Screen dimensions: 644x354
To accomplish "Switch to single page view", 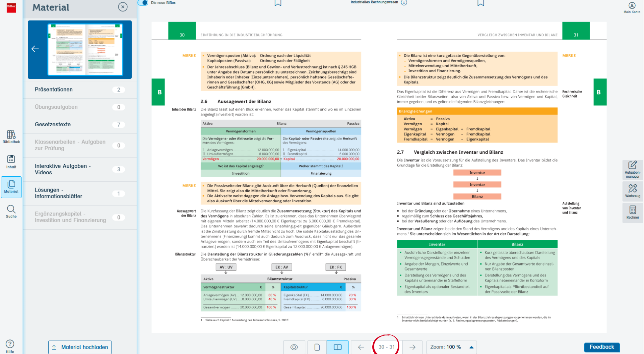I will 317,347.
